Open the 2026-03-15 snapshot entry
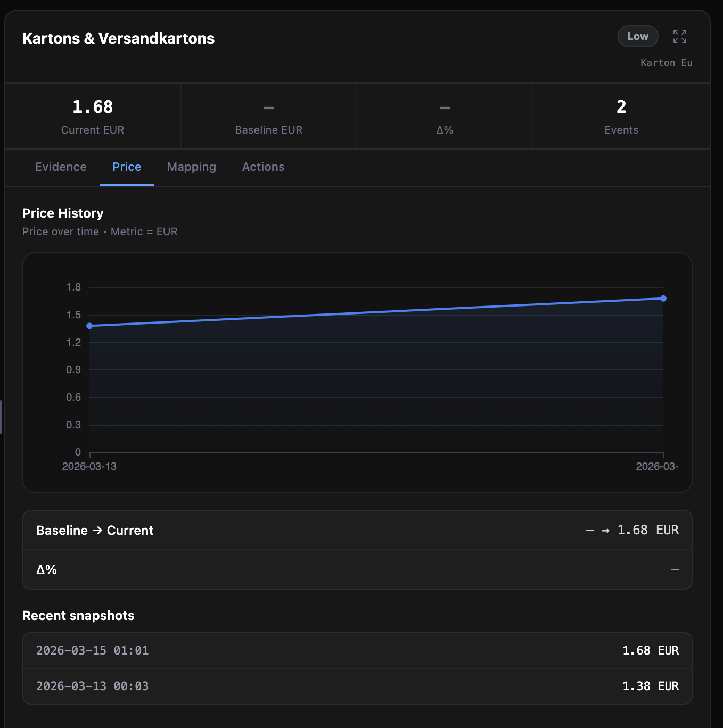Viewport: 723px width, 728px height. click(357, 650)
